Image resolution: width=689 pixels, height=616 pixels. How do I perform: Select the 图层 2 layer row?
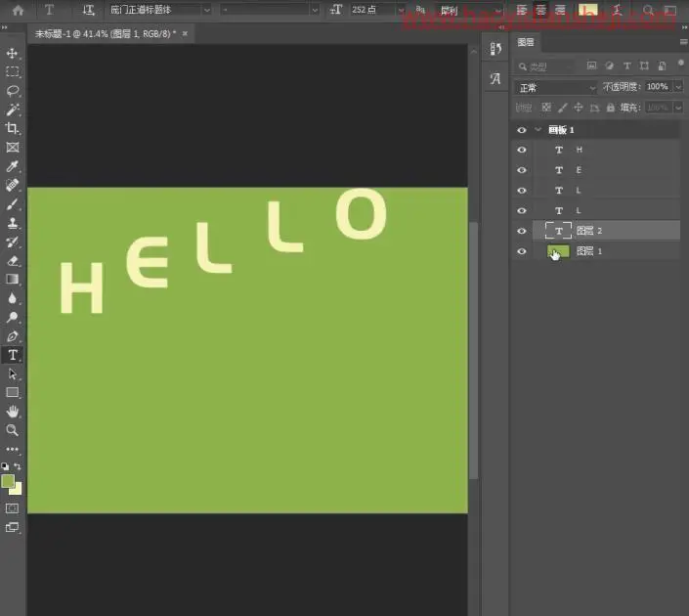click(x=606, y=231)
